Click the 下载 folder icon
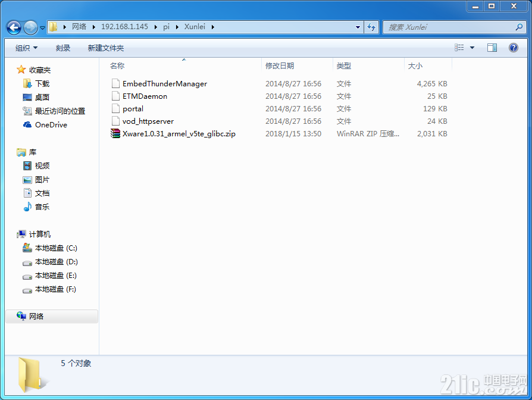 click(27, 83)
